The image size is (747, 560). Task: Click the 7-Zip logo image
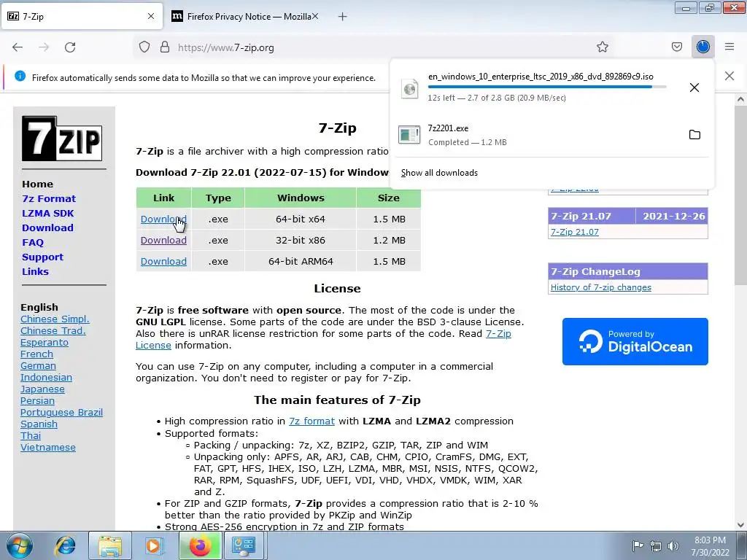pyautogui.click(x=62, y=138)
